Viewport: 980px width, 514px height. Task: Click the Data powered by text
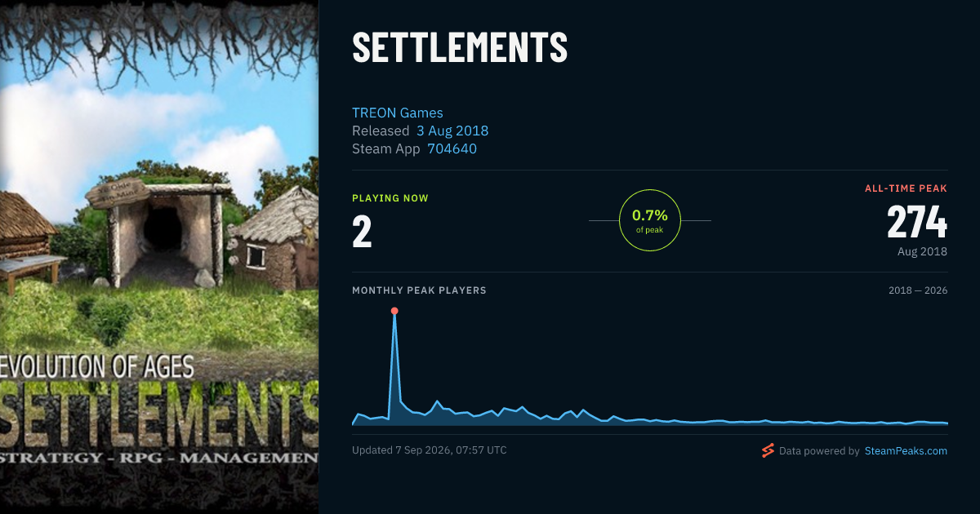pos(819,450)
